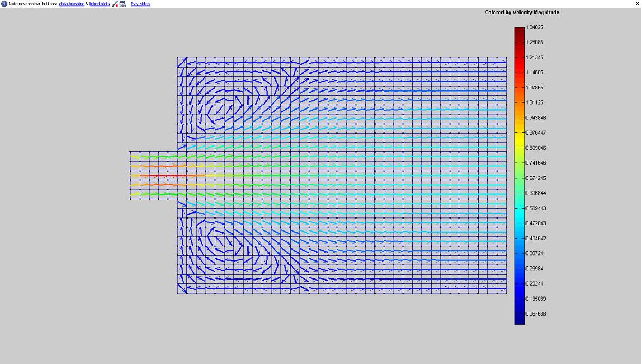641x364 pixels.
Task: Click the dark red top of the colorbar
Action: pyautogui.click(x=519, y=32)
